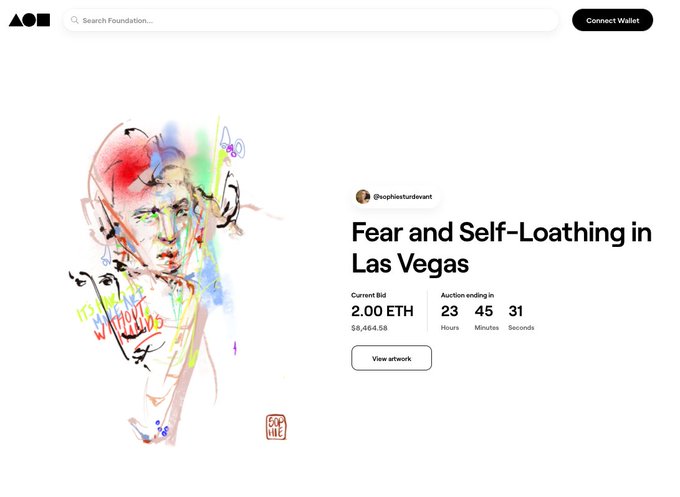Click the Auction ending in label

[x=468, y=295]
